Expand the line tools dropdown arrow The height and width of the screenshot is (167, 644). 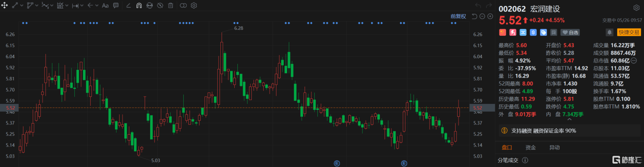click(x=22, y=6)
